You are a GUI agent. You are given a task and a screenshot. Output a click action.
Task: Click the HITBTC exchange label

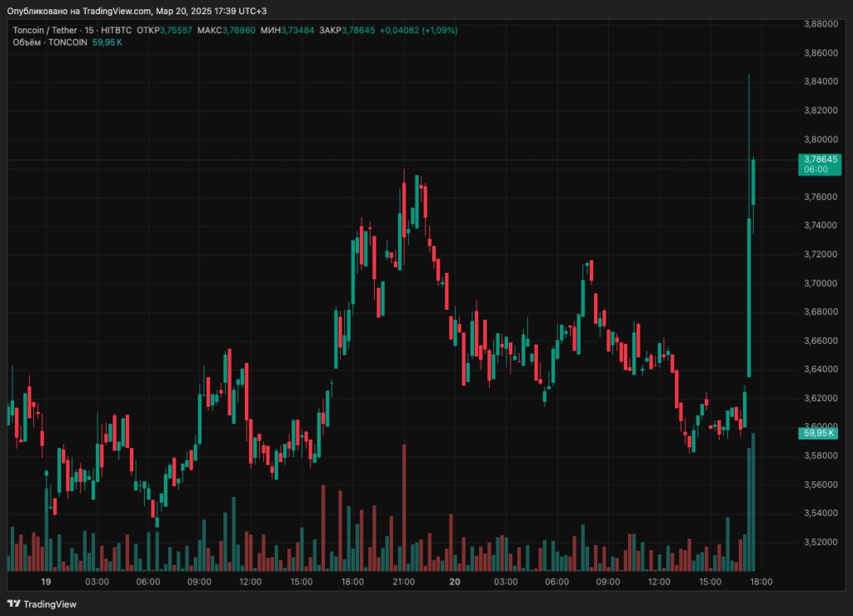pyautogui.click(x=117, y=30)
